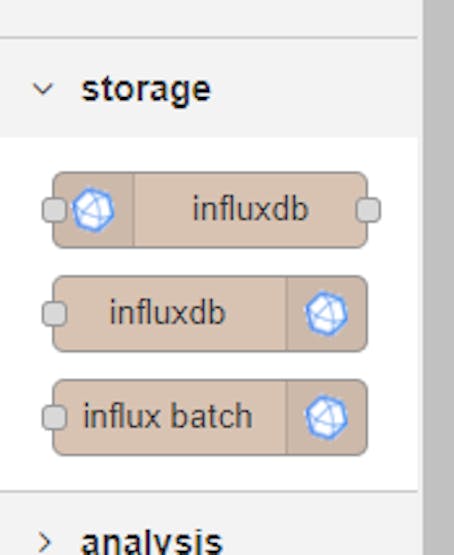Click left input port of first influxdb node

[x=54, y=210]
